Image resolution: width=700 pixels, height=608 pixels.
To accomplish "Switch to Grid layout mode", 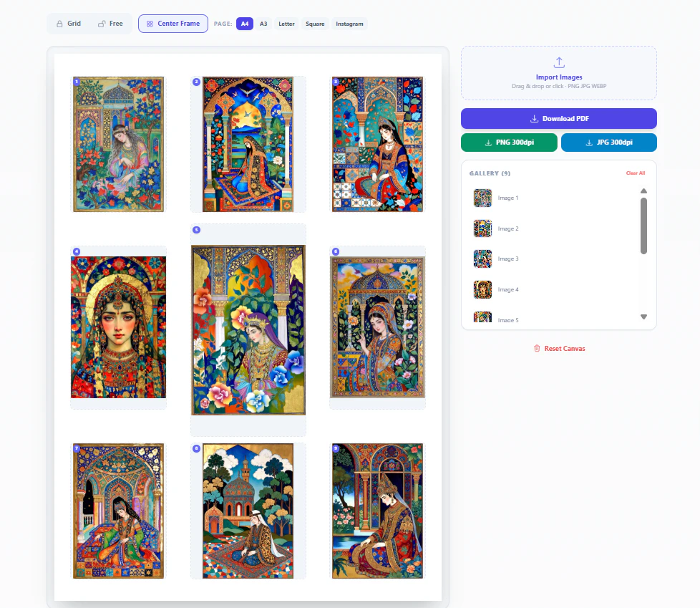I will 68,24.
